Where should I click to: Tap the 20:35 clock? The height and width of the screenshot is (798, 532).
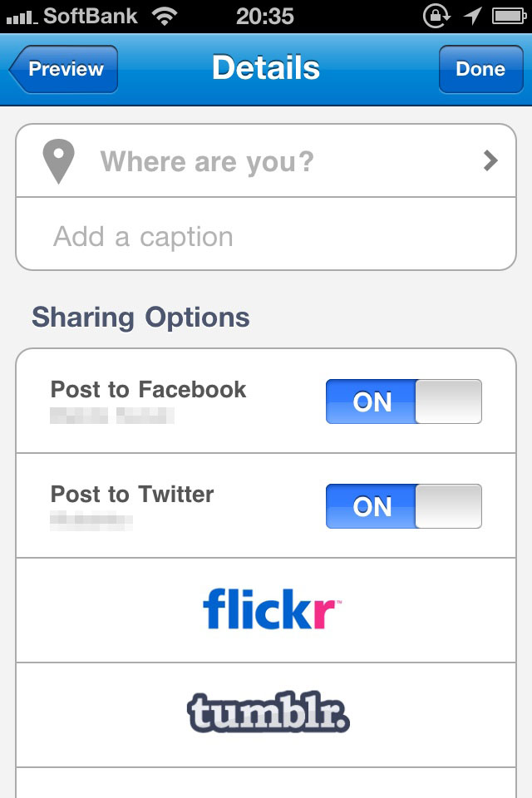click(264, 16)
